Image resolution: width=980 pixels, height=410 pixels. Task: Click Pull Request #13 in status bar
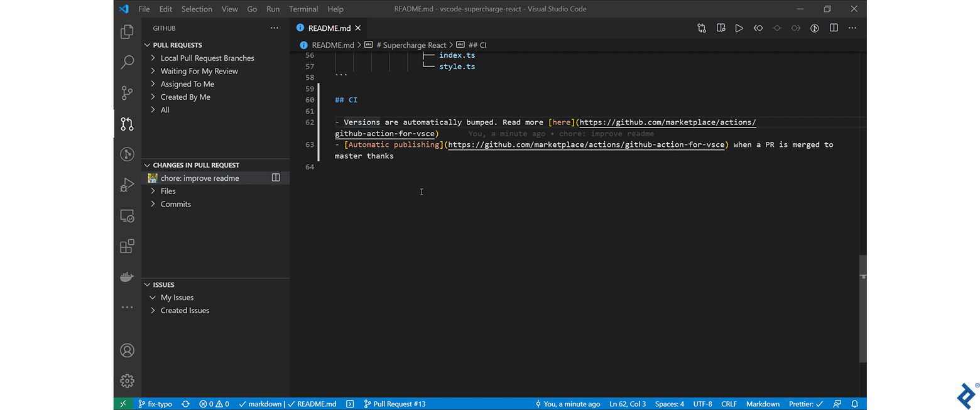tap(395, 404)
